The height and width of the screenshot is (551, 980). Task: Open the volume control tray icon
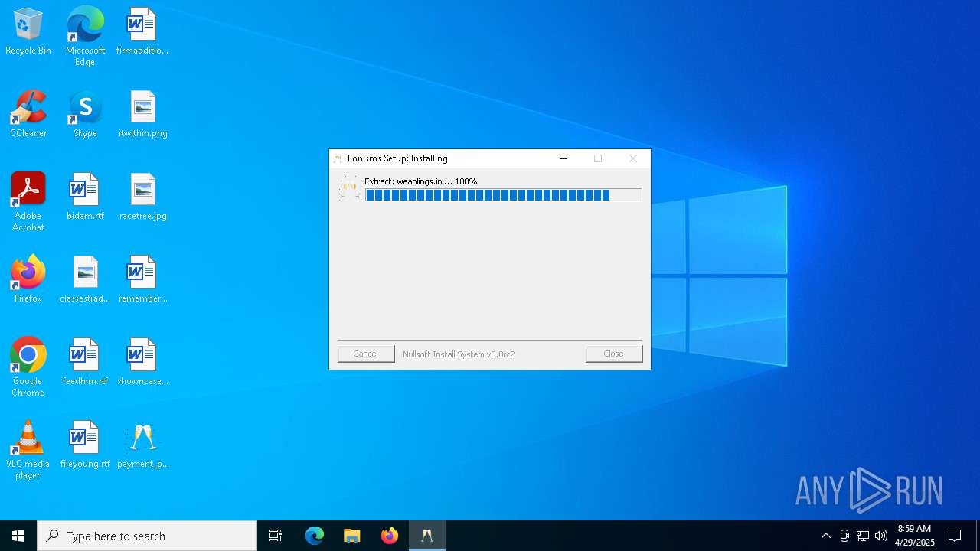[x=881, y=536]
